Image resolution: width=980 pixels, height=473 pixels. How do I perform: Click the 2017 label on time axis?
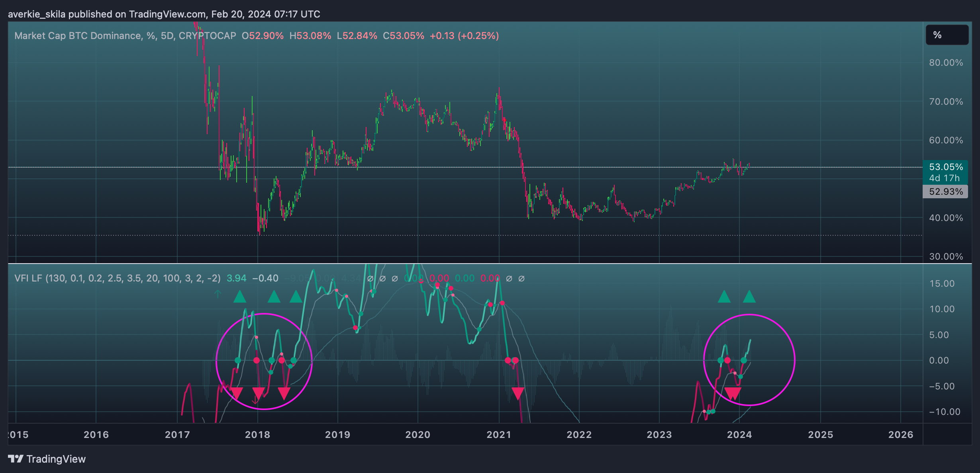[177, 434]
